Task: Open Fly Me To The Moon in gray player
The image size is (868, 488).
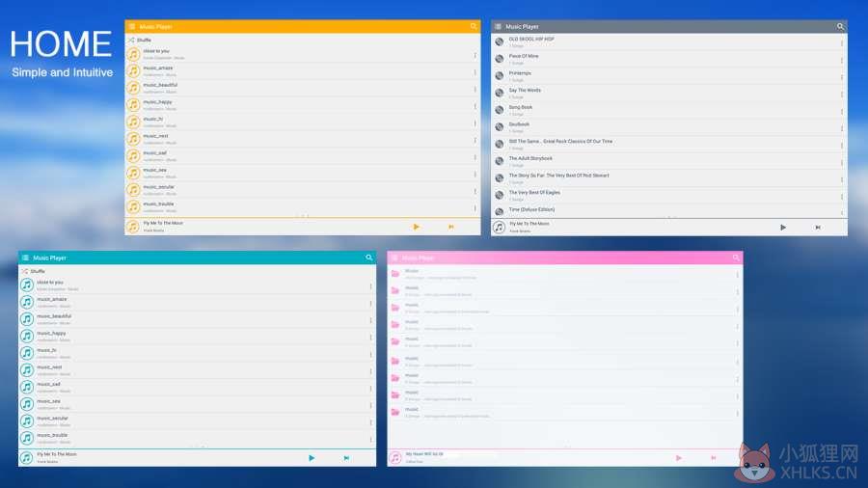Action: coord(529,224)
